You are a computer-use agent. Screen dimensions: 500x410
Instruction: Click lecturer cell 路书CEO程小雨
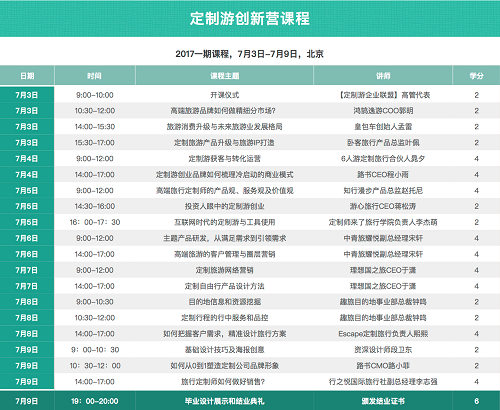pos(383,175)
